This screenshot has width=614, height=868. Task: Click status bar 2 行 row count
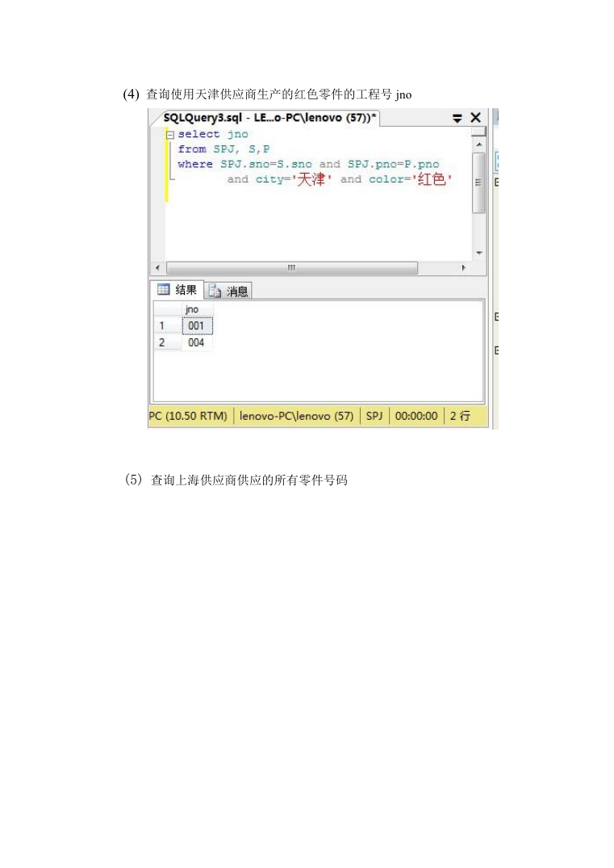pos(460,416)
